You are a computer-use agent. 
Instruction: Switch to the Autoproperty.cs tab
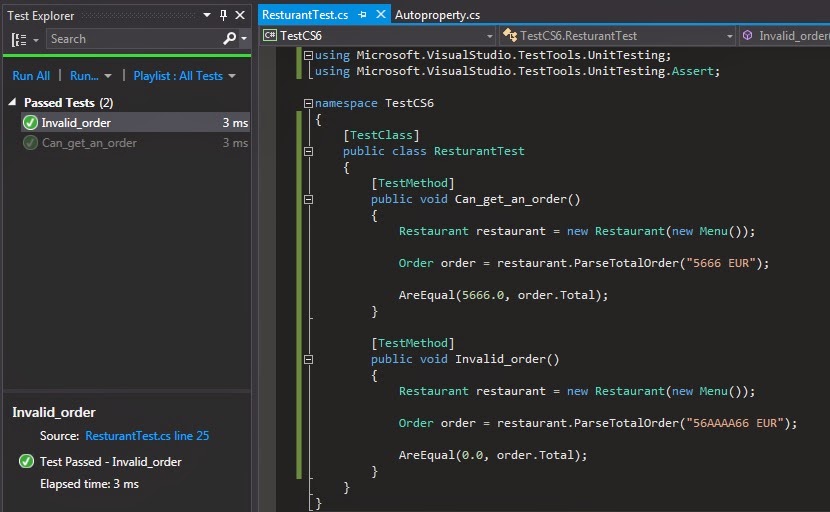[437, 15]
